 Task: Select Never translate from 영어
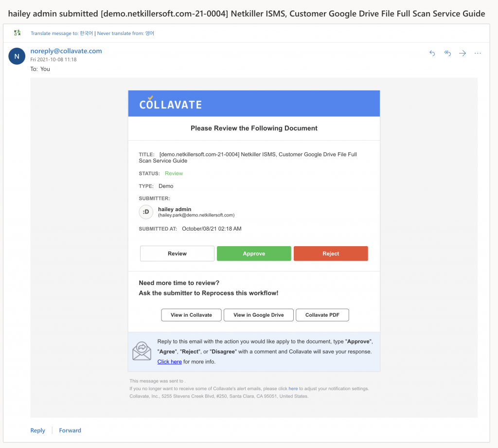(125, 33)
